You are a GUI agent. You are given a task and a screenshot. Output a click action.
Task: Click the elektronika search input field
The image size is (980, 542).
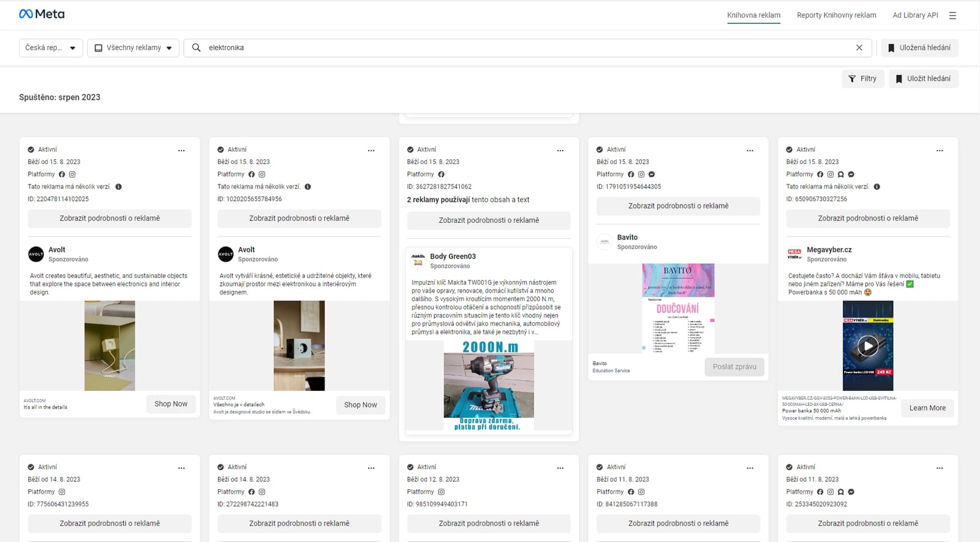click(x=527, y=48)
